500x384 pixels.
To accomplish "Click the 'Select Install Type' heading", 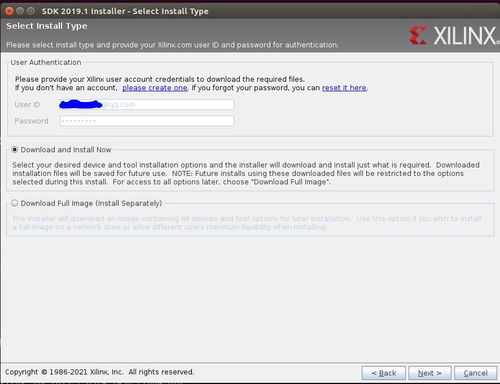I will tap(47, 26).
